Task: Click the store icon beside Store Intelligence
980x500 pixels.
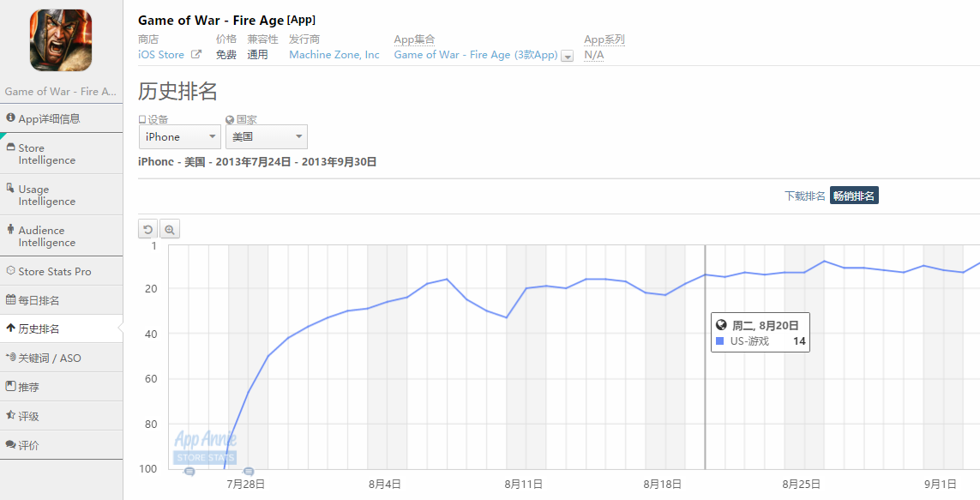Action: [x=10, y=147]
